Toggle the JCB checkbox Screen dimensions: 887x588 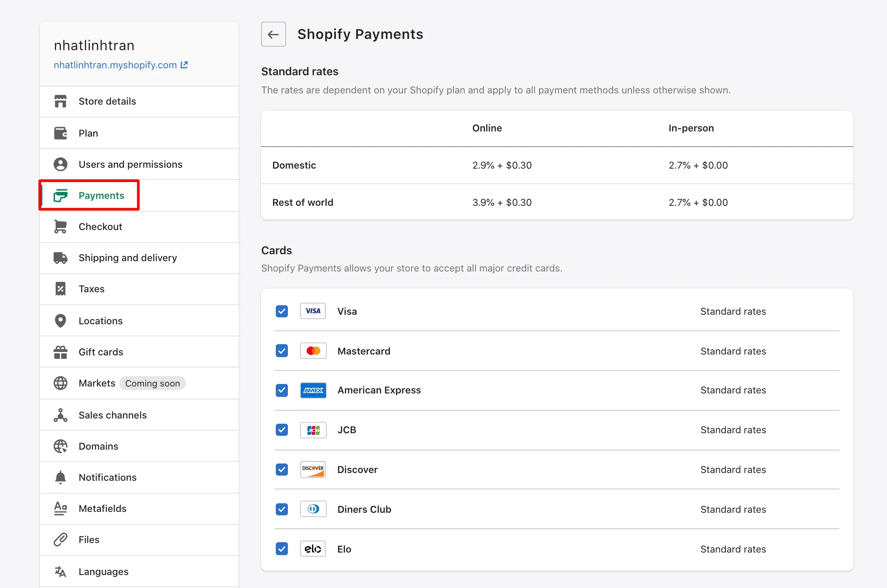282,430
